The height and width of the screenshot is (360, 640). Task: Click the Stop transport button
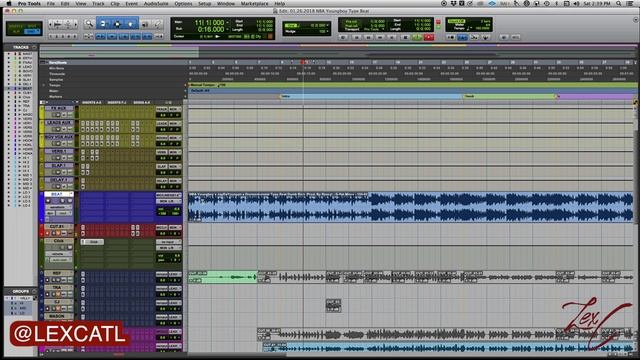(x=405, y=37)
